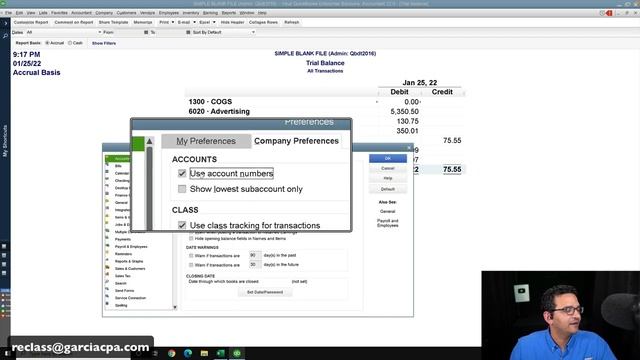Cancel the Preferences dialog

click(388, 169)
